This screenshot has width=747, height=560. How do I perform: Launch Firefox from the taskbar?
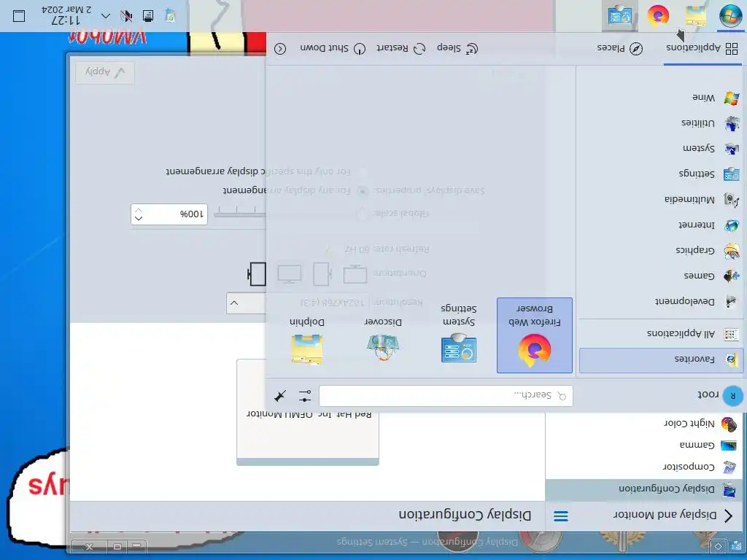pos(658,16)
